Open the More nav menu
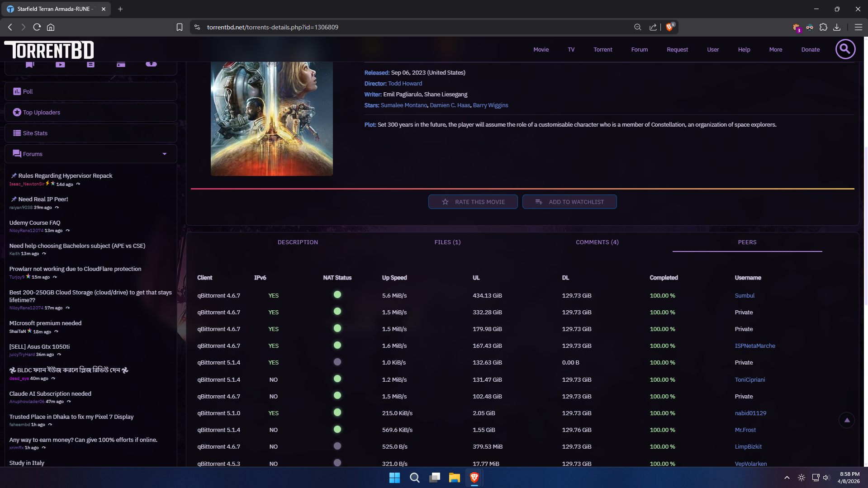868x488 pixels. click(775, 50)
